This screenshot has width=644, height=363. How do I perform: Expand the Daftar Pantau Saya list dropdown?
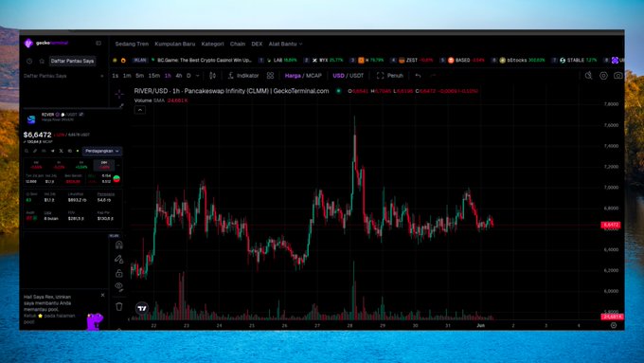coord(102,76)
